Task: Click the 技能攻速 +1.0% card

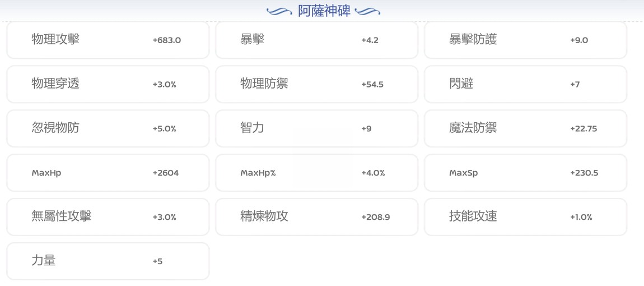Action: click(x=525, y=217)
